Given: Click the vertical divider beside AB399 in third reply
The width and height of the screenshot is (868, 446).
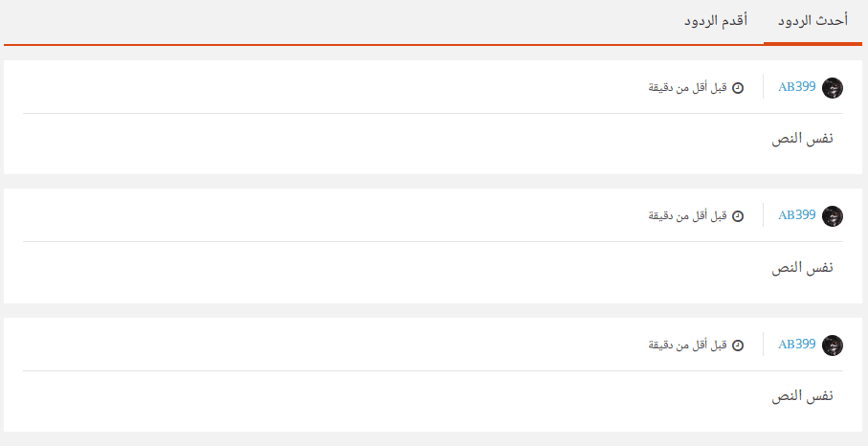Looking at the screenshot, I should [x=763, y=345].
